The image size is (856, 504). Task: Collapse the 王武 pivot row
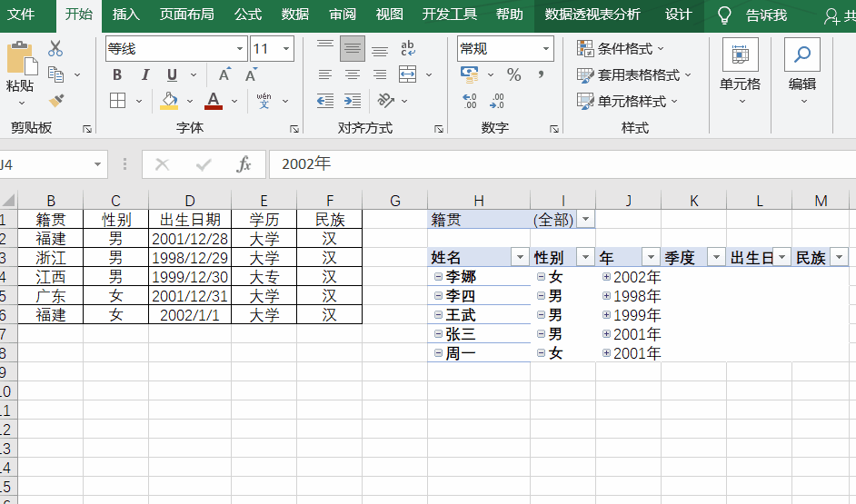tap(438, 315)
